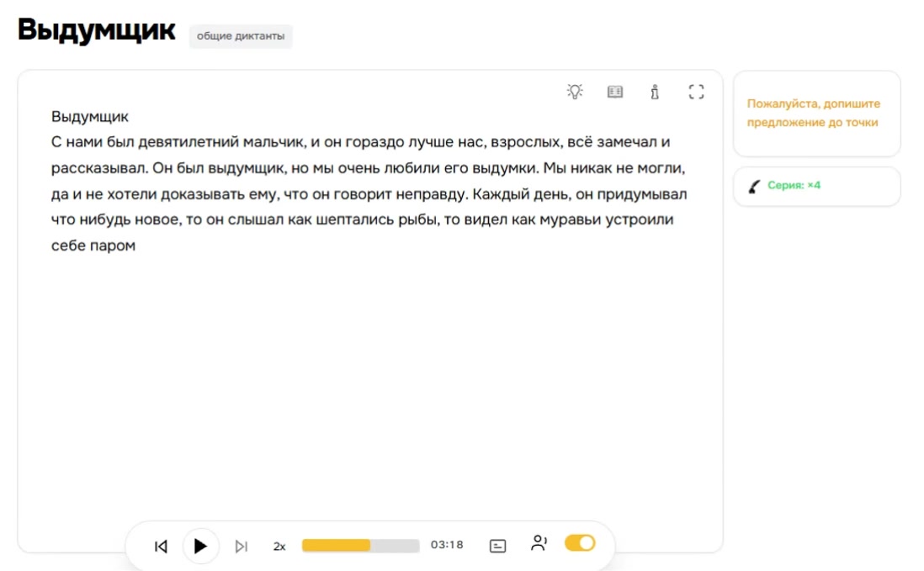Click the speaker voice icon
The width and height of the screenshot is (924, 571).
coord(539,542)
